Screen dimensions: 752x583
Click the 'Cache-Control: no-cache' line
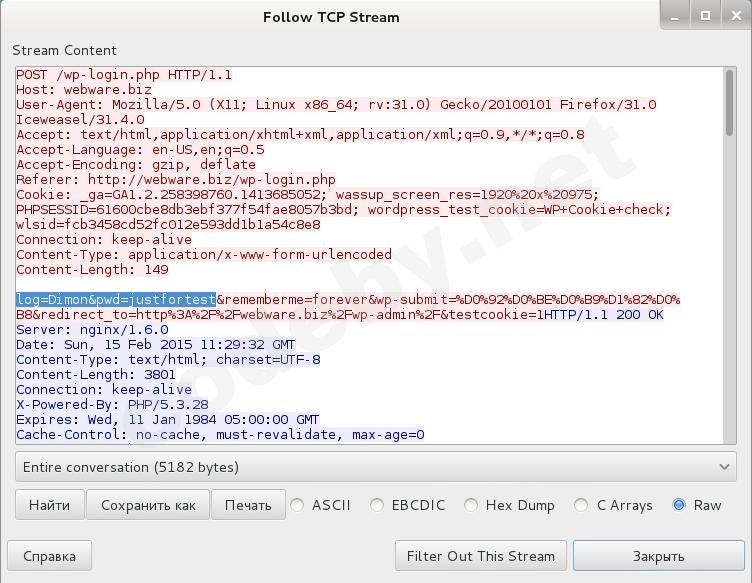pyautogui.click(x=220, y=434)
